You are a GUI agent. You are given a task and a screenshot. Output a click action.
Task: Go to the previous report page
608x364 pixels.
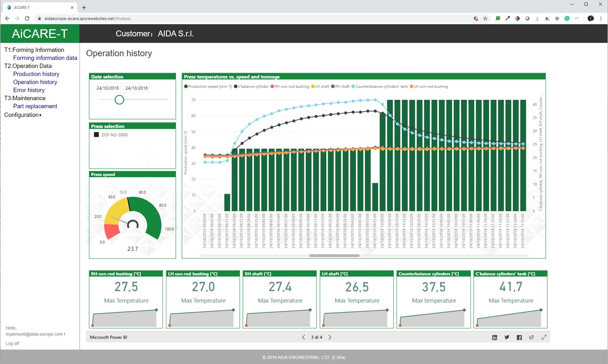[x=304, y=337]
